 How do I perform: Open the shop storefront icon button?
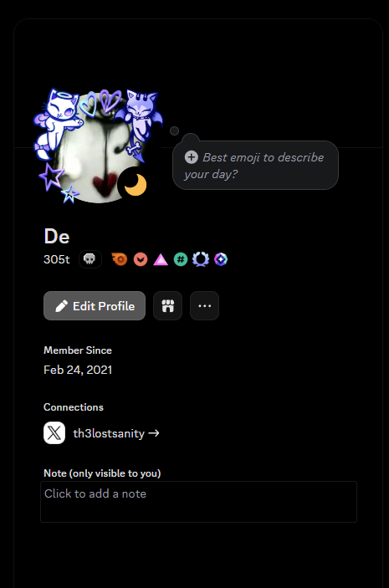[x=167, y=305]
